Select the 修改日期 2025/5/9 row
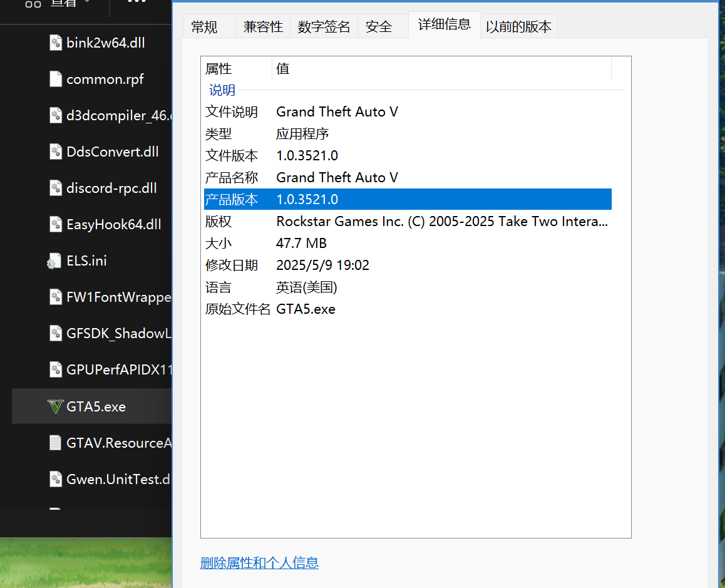Viewport: 725px width, 588px height. [408, 265]
